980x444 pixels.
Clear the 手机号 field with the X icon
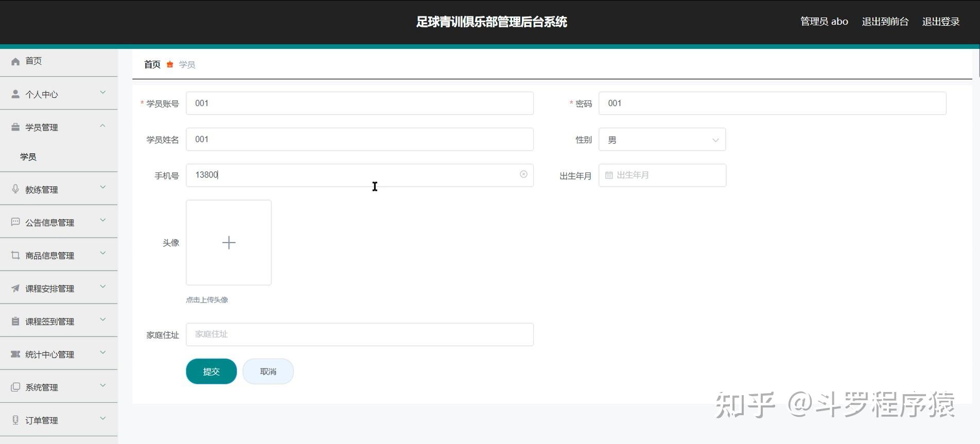[523, 174]
